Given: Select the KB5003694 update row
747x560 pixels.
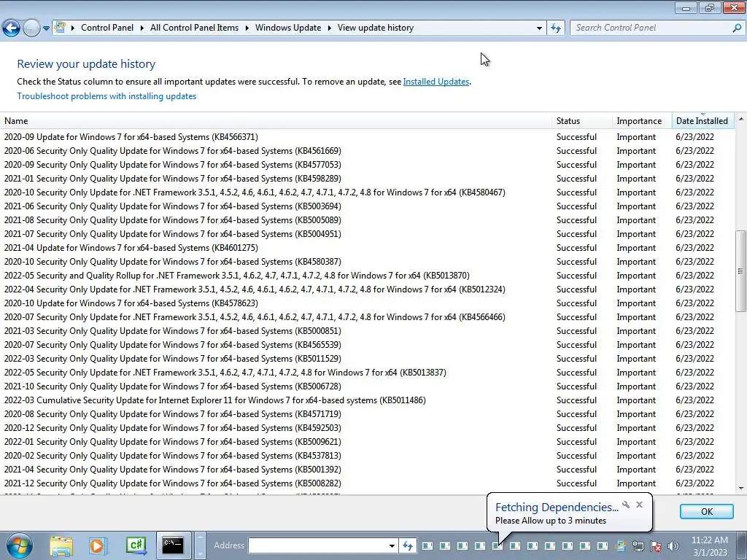Looking at the screenshot, I should point(367,206).
